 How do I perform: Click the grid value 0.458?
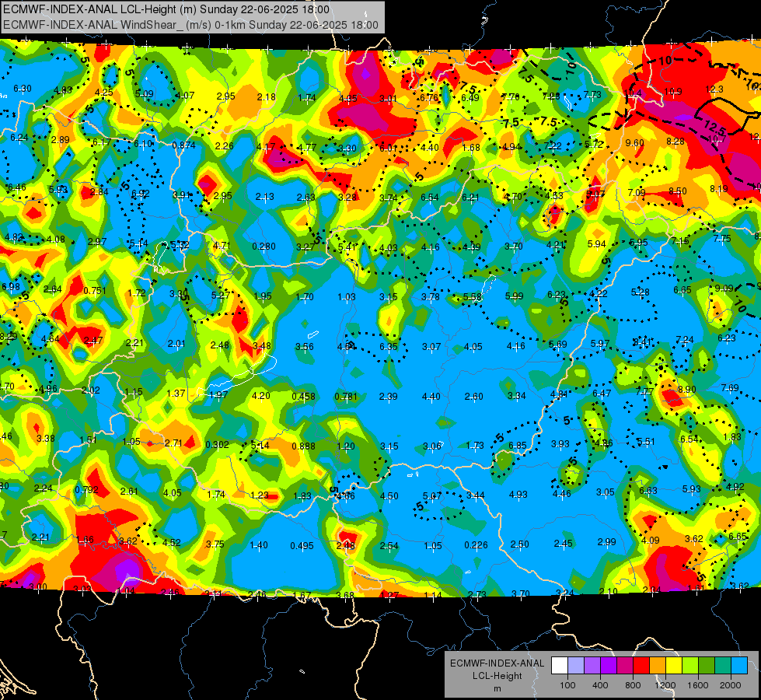pos(303,397)
